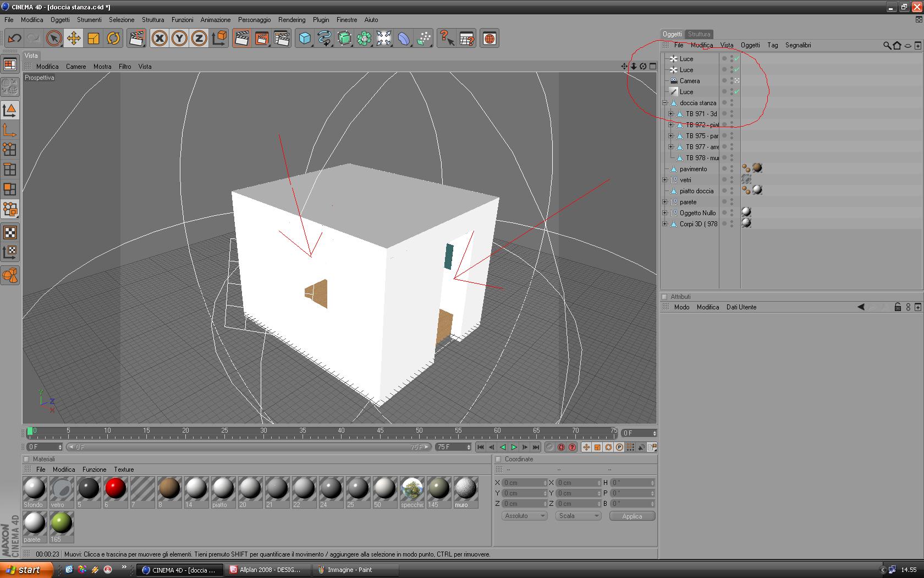Expand the TB 971 - 3d node
Screen dimensions: 924x578
point(670,114)
